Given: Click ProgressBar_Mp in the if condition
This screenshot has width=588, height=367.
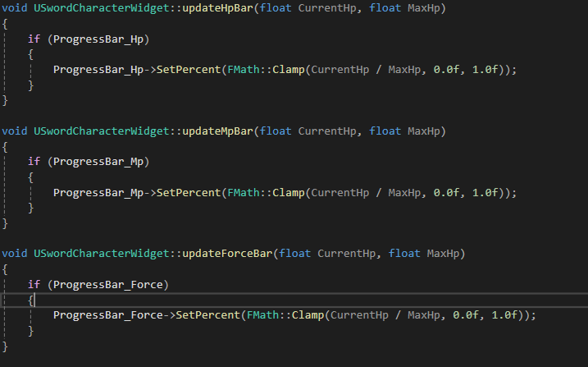Looking at the screenshot, I should 98,162.
